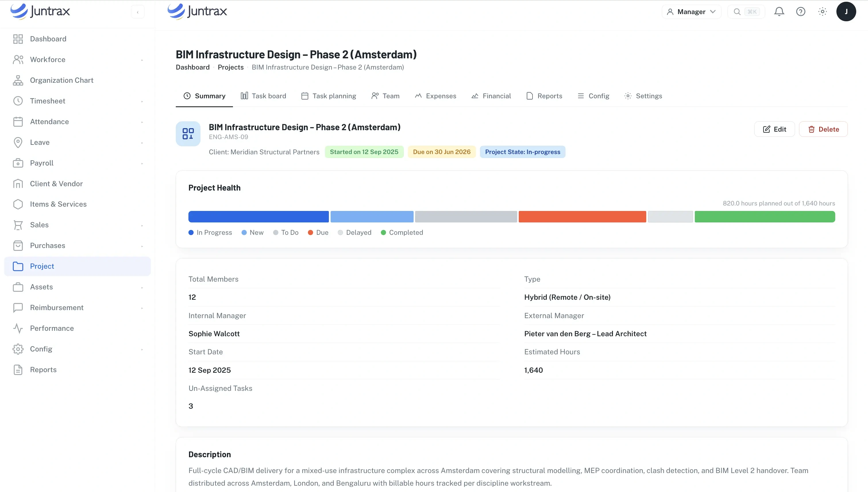The image size is (868, 492).
Task: Open the Manager role dropdown
Action: pos(691,12)
